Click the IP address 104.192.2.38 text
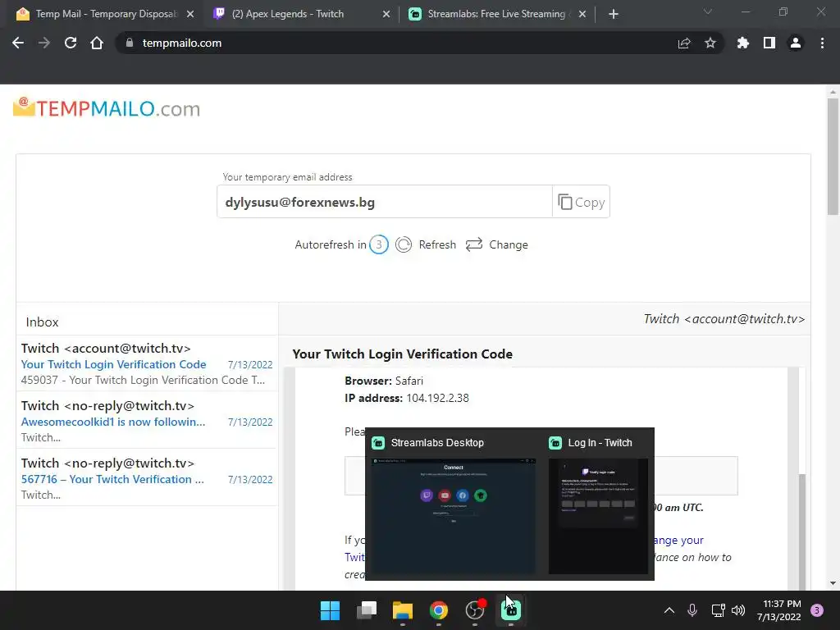 click(x=438, y=398)
